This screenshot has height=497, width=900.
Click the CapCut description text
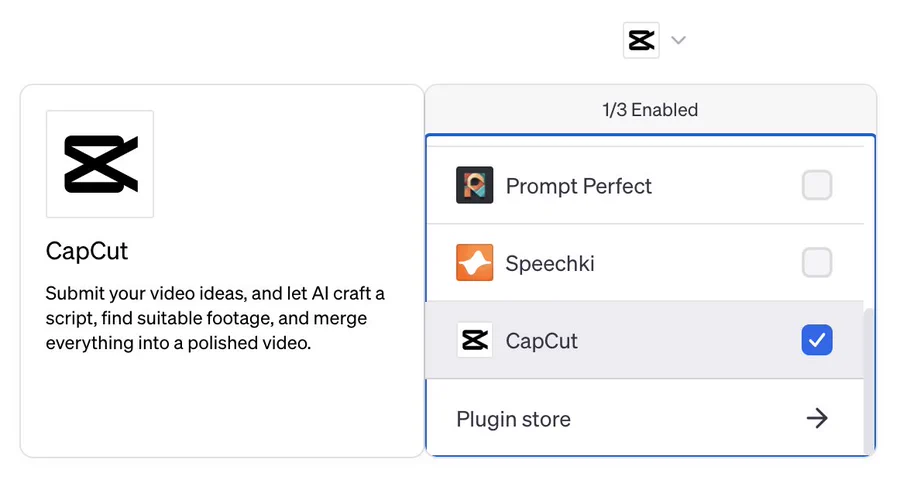click(215, 318)
